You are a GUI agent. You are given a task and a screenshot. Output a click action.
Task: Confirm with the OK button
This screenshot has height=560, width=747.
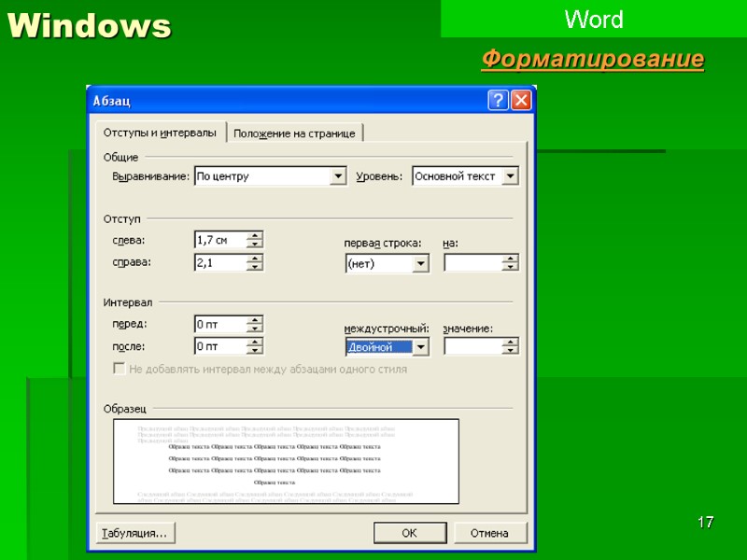(410, 533)
